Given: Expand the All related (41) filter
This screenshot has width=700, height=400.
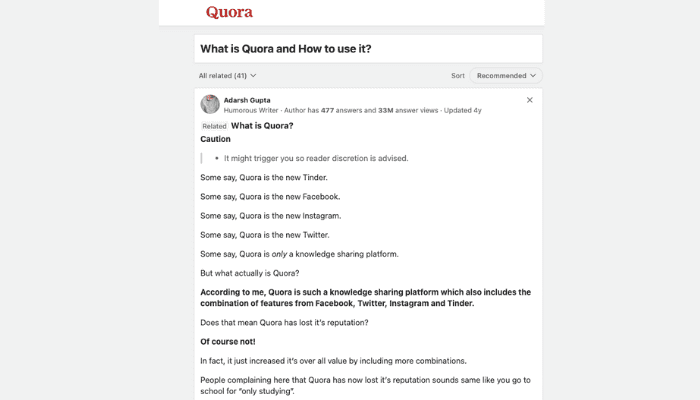Looking at the screenshot, I should [x=227, y=75].
